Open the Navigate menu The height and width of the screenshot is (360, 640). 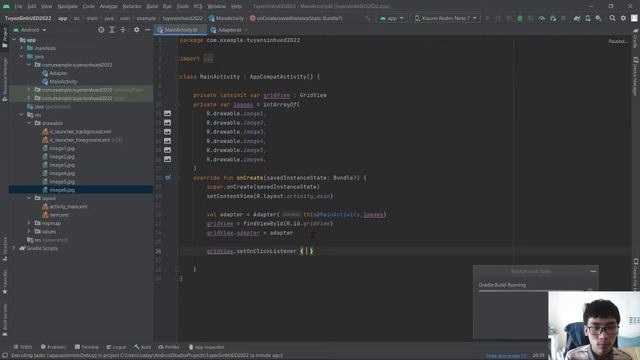point(68,6)
